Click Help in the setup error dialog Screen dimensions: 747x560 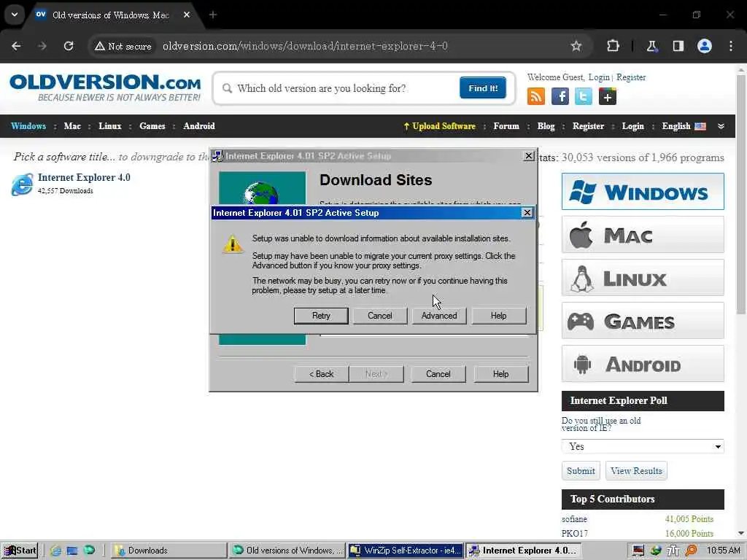(x=498, y=316)
